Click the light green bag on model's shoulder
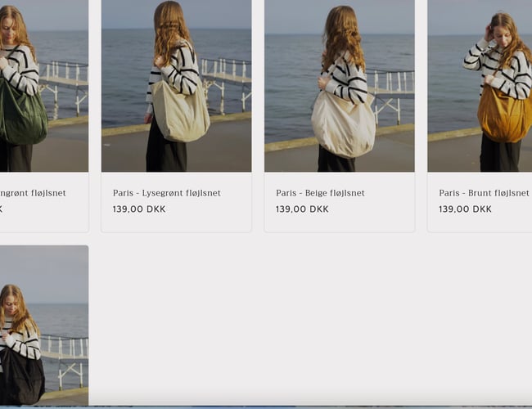Screen dimensions: 532x409 tap(180, 113)
